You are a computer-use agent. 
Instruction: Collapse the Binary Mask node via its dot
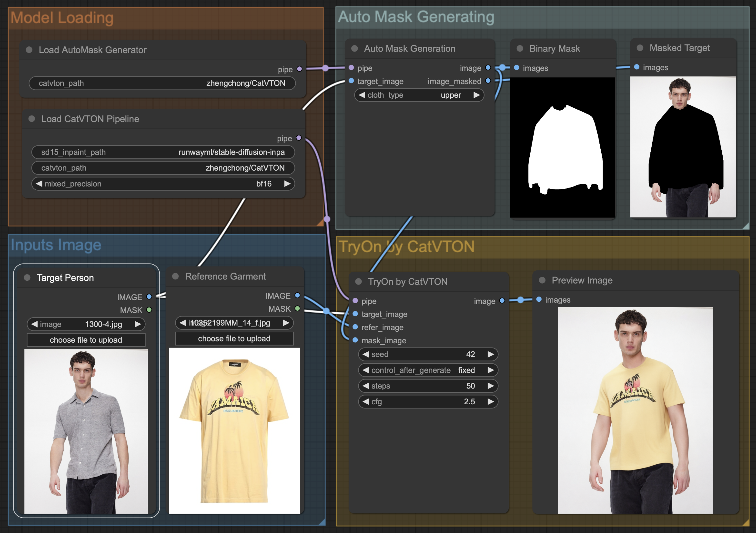[x=520, y=49]
